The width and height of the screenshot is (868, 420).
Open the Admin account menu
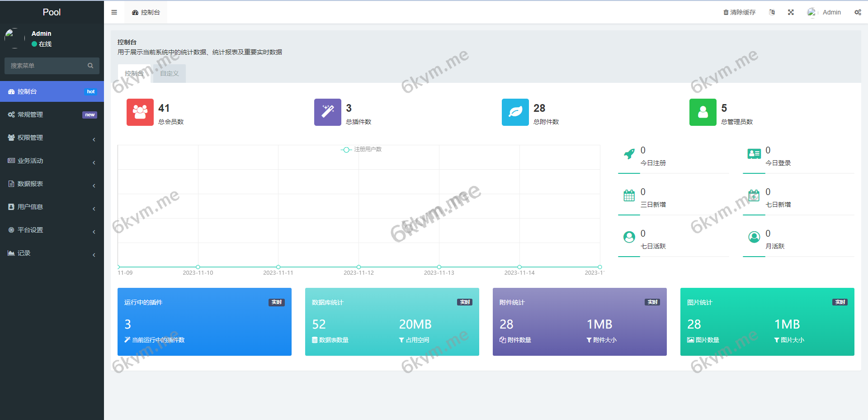[x=831, y=12]
